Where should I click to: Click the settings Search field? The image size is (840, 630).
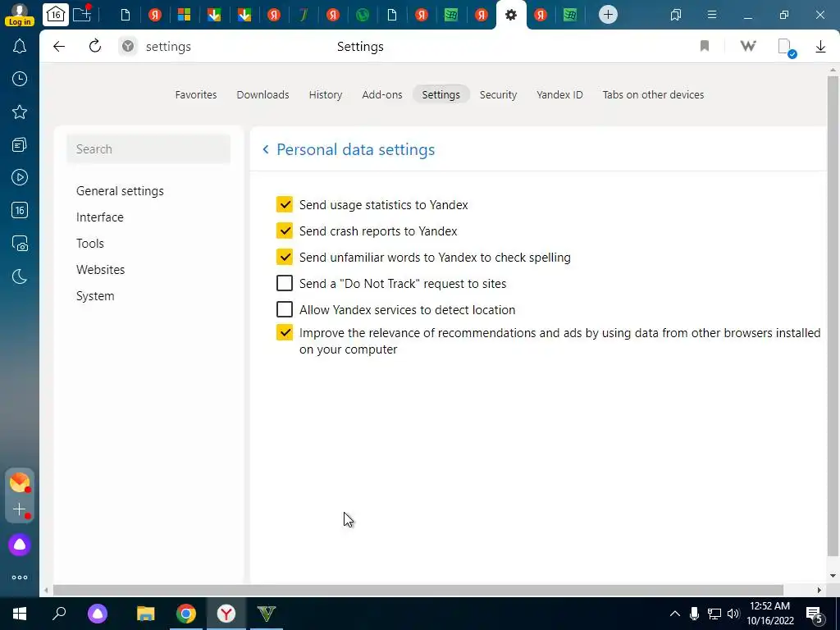tap(148, 149)
